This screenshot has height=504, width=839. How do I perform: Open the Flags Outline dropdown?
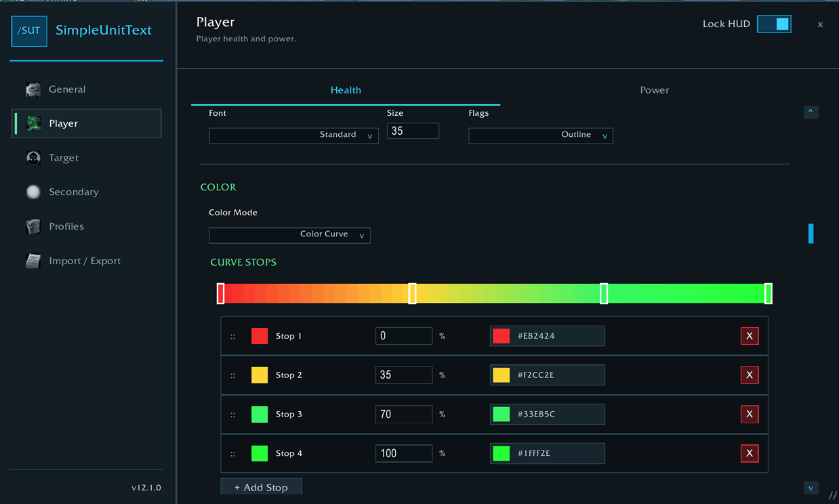tap(541, 135)
